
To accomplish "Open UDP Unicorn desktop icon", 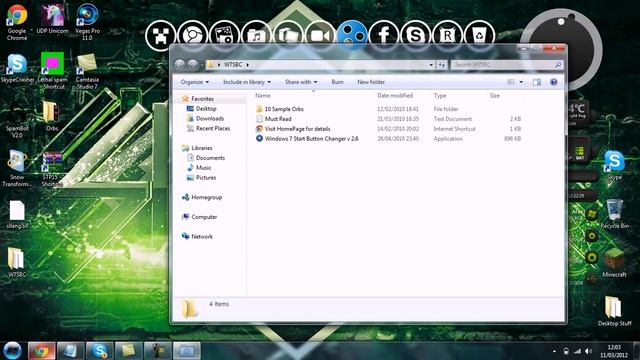I will click(x=52, y=19).
